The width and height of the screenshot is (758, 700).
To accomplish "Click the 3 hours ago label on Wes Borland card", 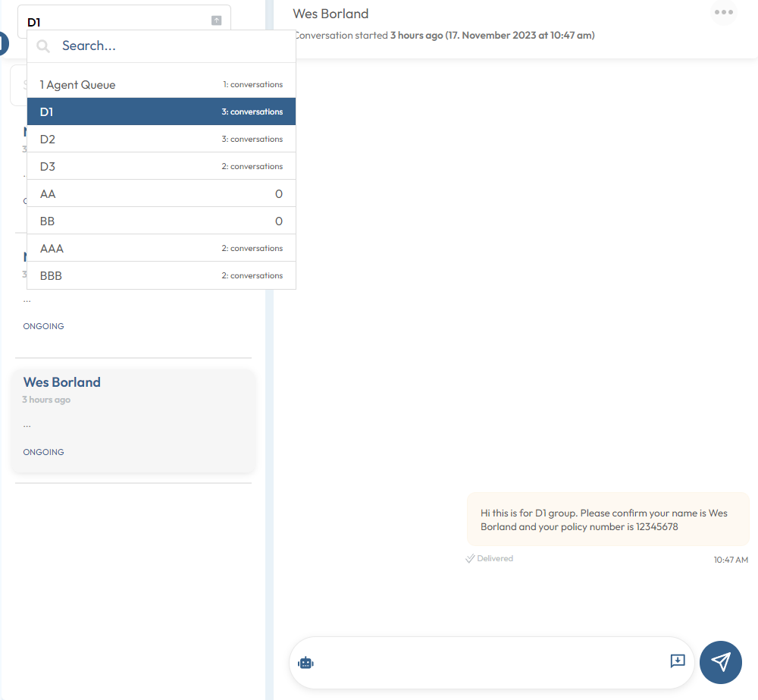I will click(x=46, y=400).
